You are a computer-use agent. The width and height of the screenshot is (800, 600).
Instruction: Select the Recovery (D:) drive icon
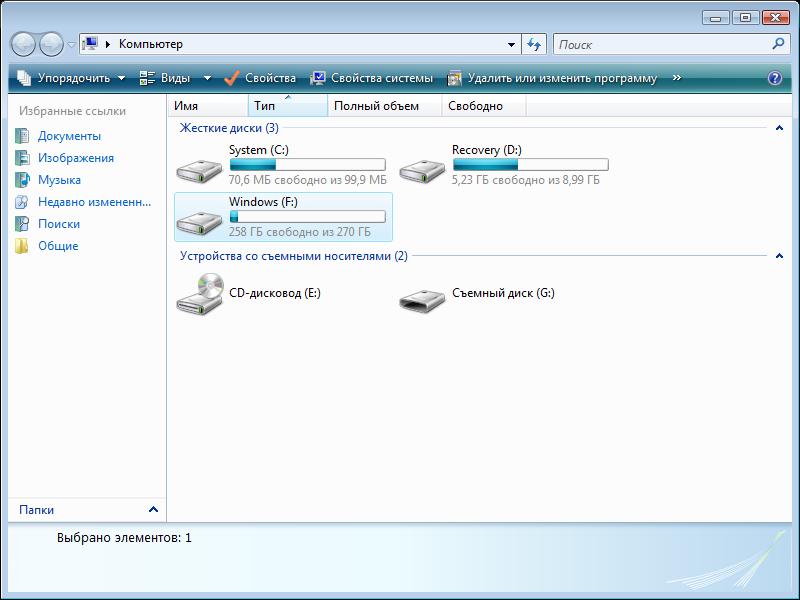click(x=422, y=170)
